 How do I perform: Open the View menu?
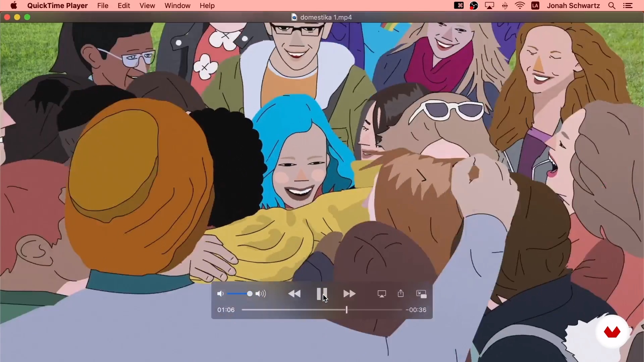pos(147,6)
